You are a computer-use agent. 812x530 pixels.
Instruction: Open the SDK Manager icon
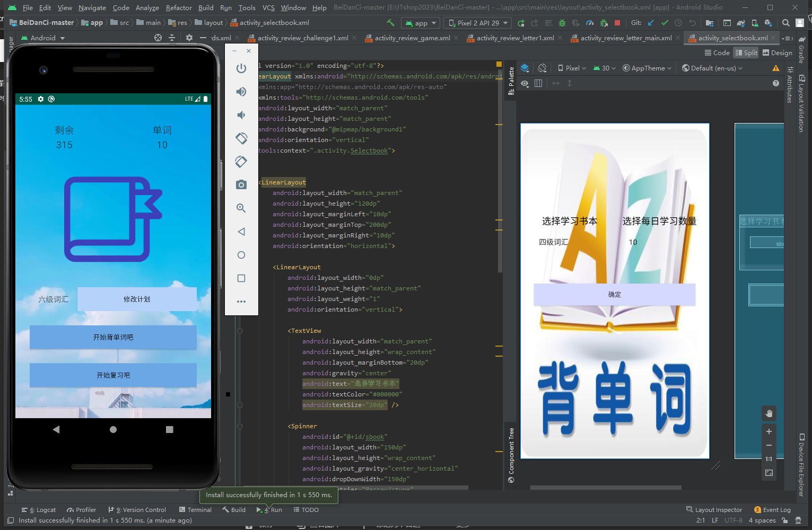(768, 23)
